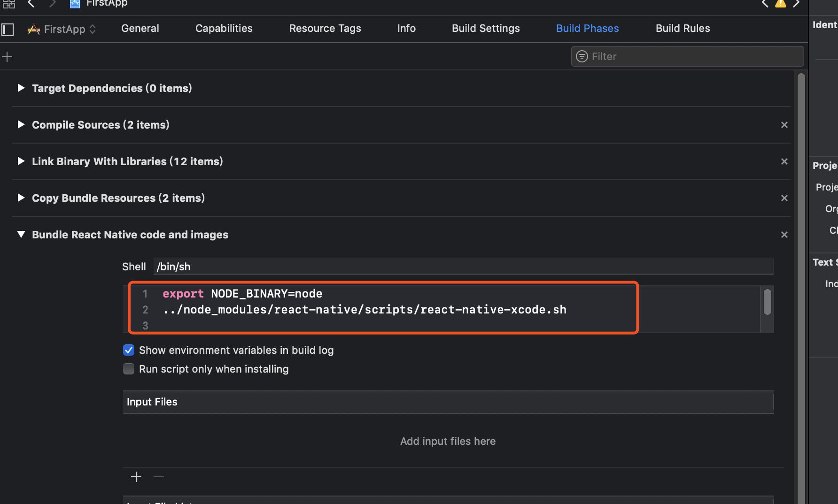838x504 pixels.
Task: Switch to the Build Settings tab
Action: coord(485,29)
